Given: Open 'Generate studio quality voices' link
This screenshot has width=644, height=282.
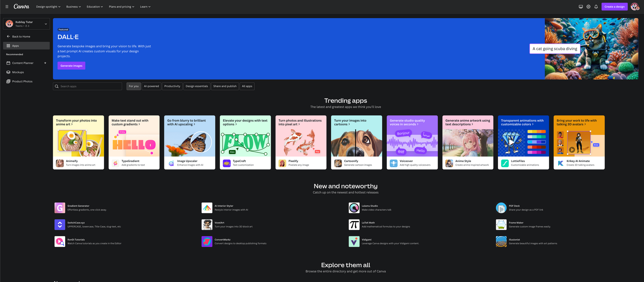Looking at the screenshot, I should click(x=407, y=122).
